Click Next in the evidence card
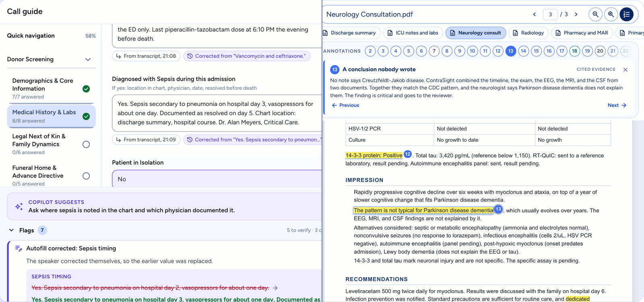Screen dimensions: 644x302 click(617, 105)
